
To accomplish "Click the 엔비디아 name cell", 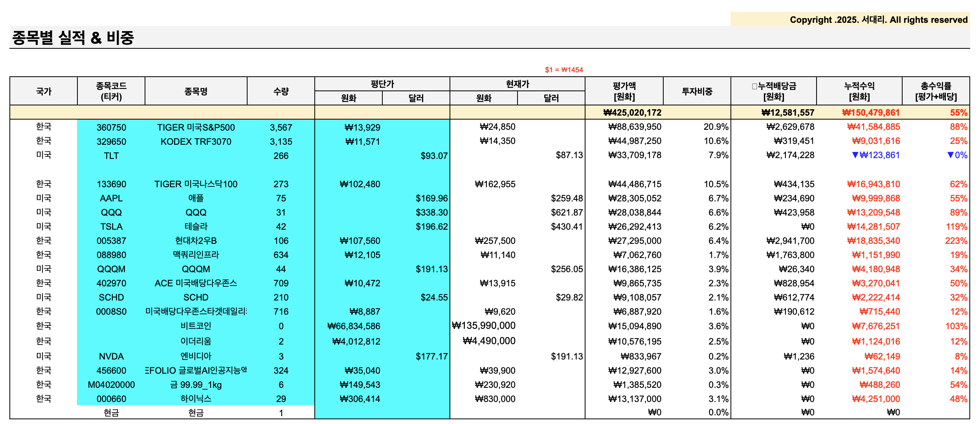I will pyautogui.click(x=196, y=356).
